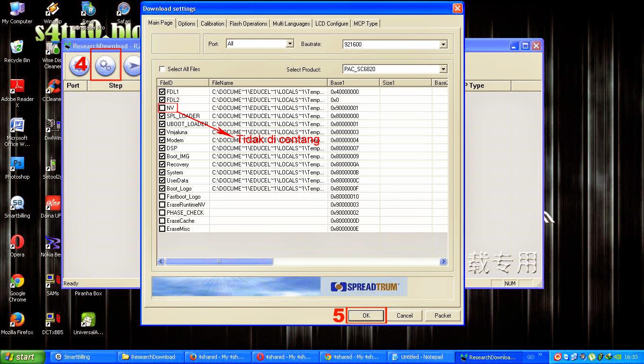The height and width of the screenshot is (364, 644).
Task: Uncheck the UserData checkbox
Action: (162, 180)
